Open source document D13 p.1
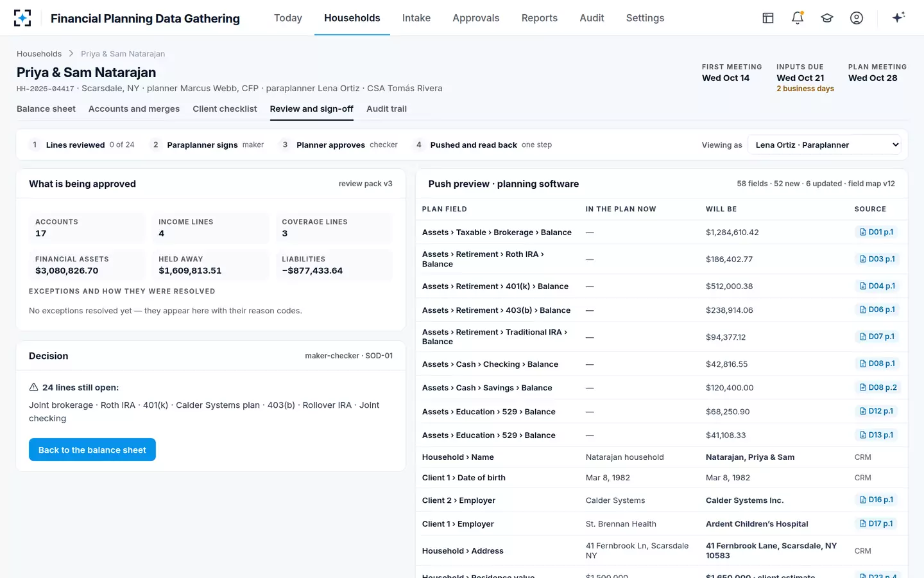This screenshot has height=578, width=924. point(877,435)
